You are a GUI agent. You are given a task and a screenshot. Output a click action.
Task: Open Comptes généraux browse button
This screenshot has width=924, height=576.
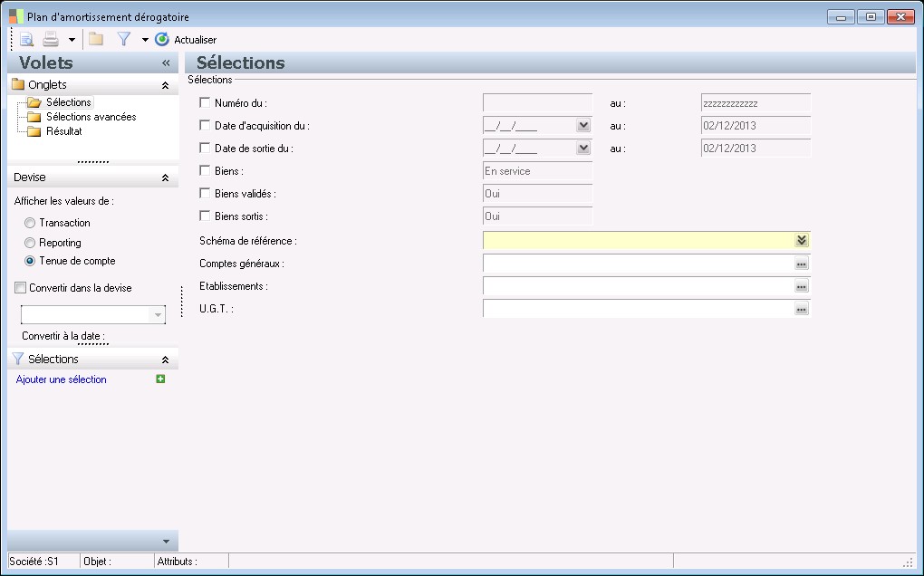[x=802, y=264]
